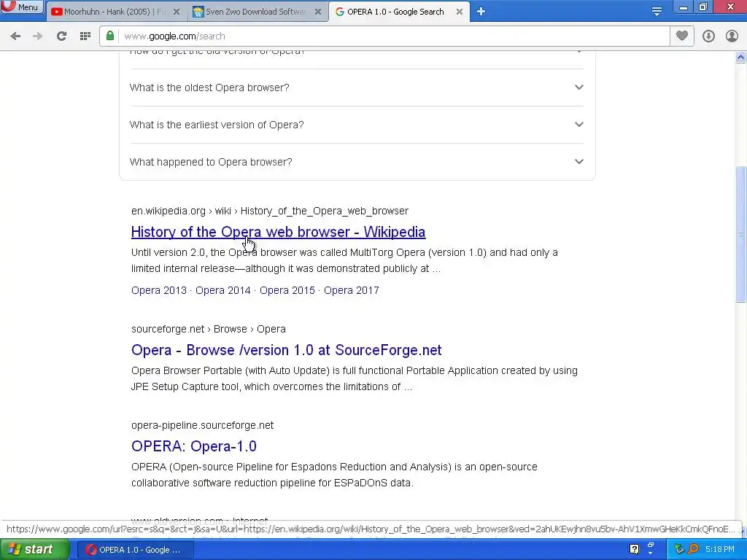Click the chevron beside 'What happened to Opera browser?'

point(578,161)
